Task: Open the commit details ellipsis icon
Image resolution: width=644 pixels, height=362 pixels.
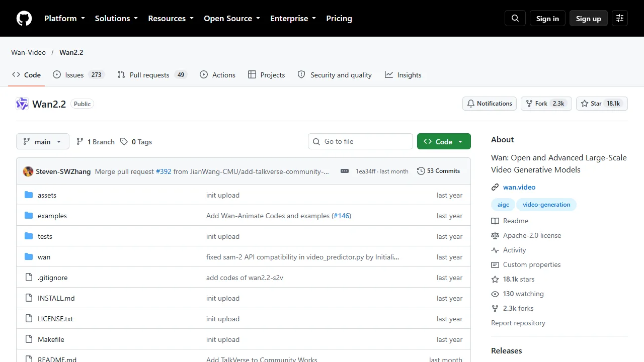Action: pos(345,171)
